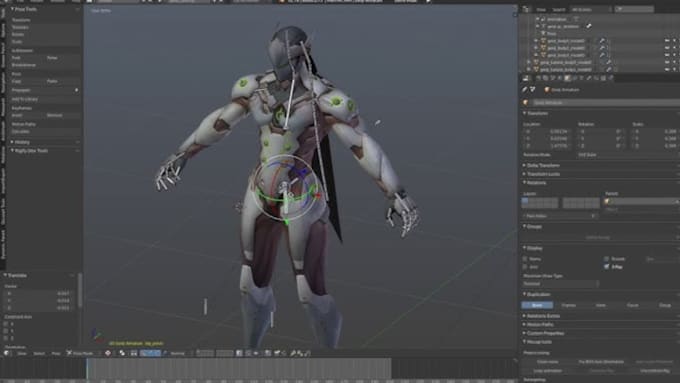Click the Translate Vector X field

coord(38,293)
